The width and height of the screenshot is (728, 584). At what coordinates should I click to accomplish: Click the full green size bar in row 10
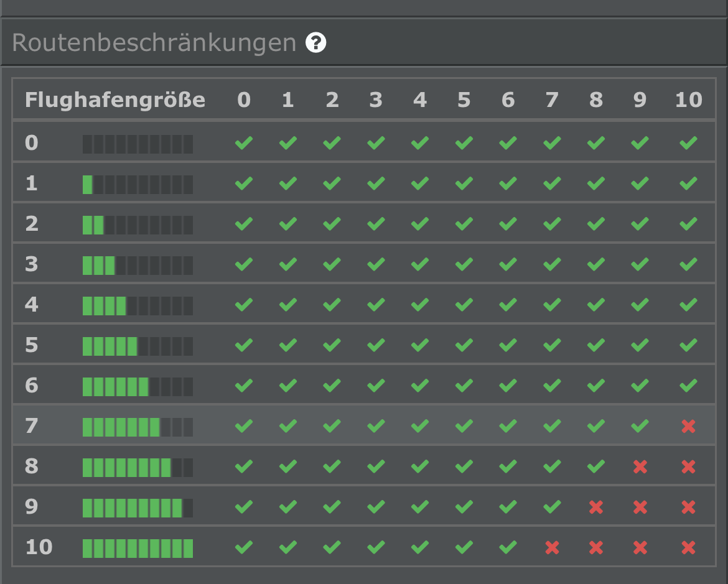[x=138, y=548]
